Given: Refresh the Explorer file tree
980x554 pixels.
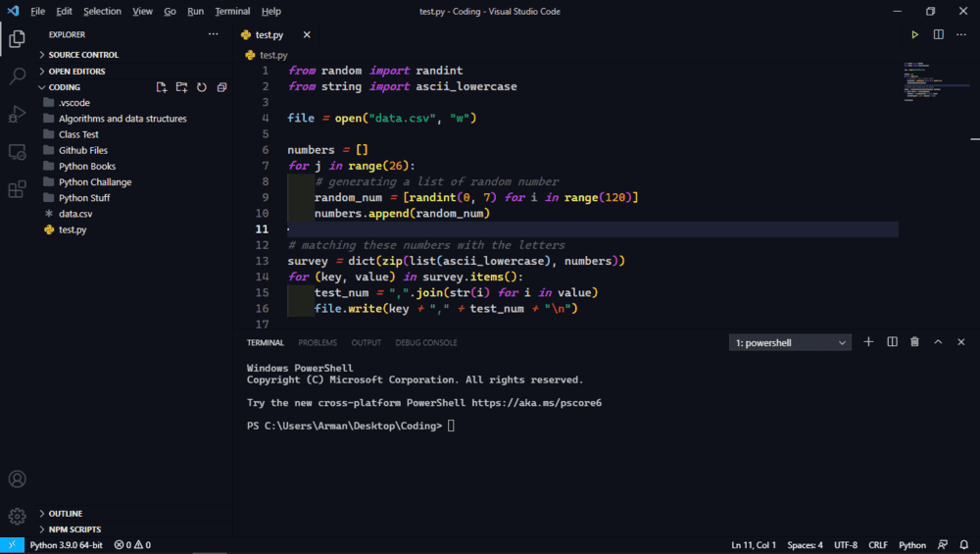Looking at the screenshot, I should coord(202,87).
